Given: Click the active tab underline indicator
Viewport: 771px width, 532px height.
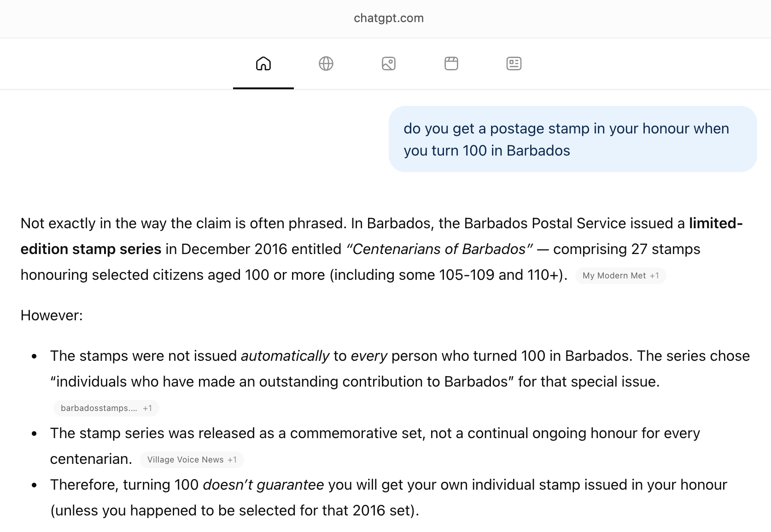Looking at the screenshot, I should [264, 89].
